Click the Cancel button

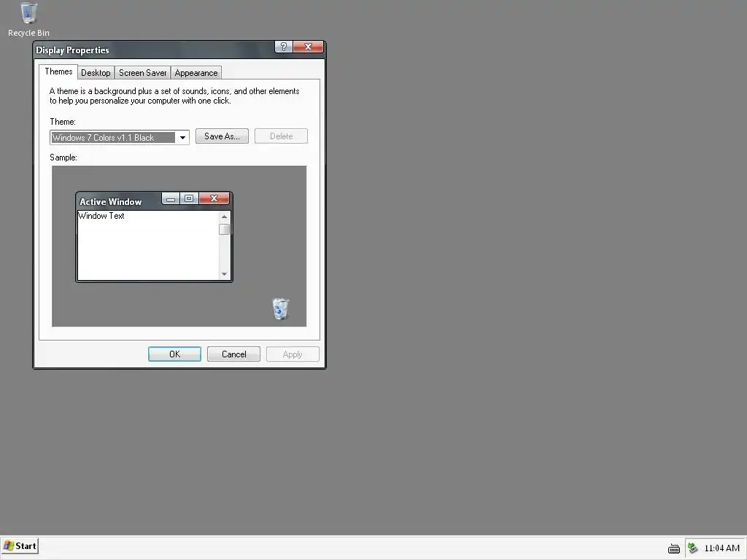[234, 354]
